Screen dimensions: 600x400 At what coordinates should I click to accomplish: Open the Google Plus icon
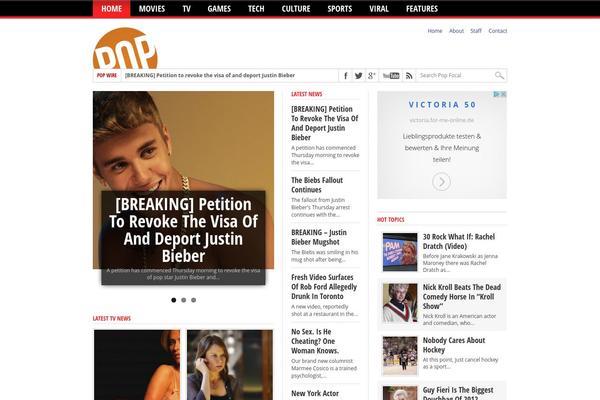click(372, 75)
